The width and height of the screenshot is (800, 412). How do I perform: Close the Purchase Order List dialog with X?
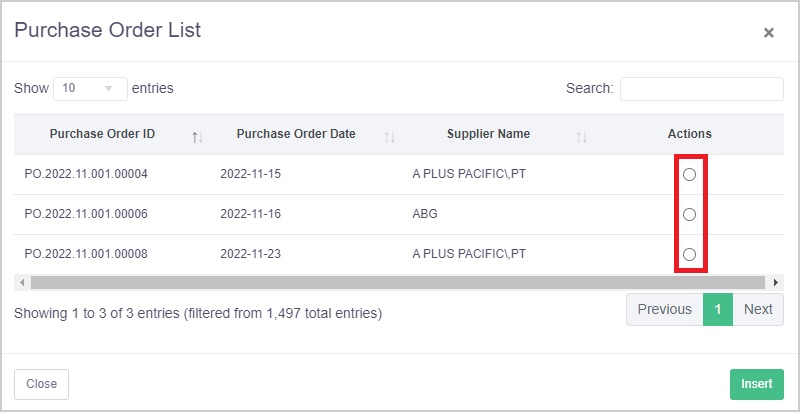(768, 33)
